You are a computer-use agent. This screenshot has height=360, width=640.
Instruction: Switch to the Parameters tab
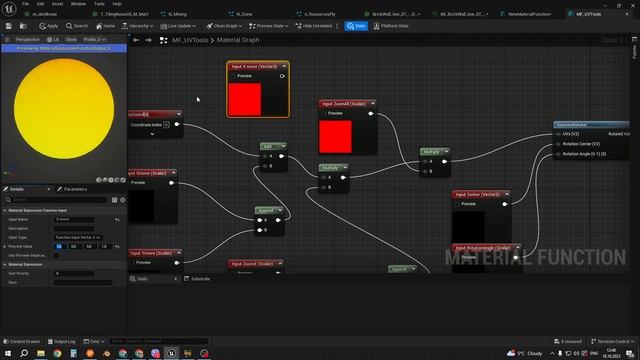[x=72, y=189]
